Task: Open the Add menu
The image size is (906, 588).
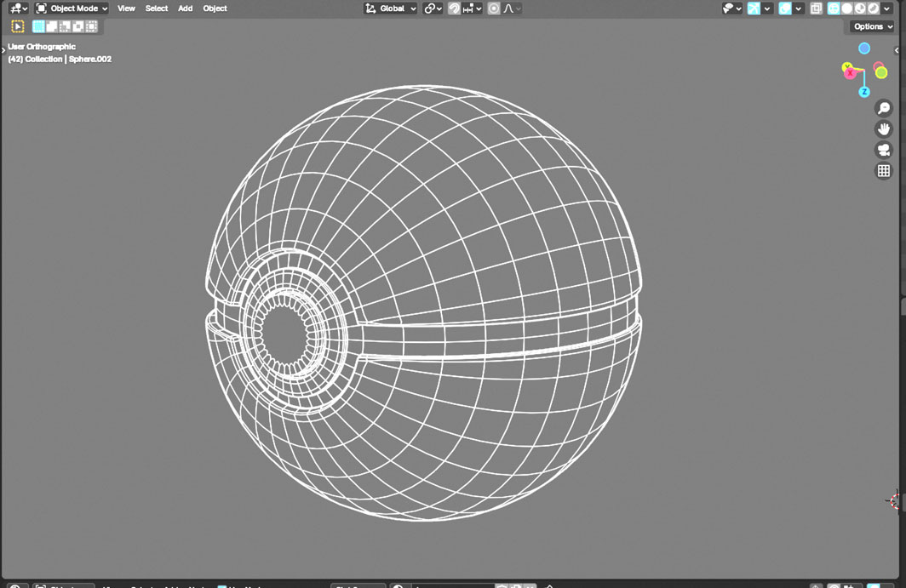Action: (185, 9)
